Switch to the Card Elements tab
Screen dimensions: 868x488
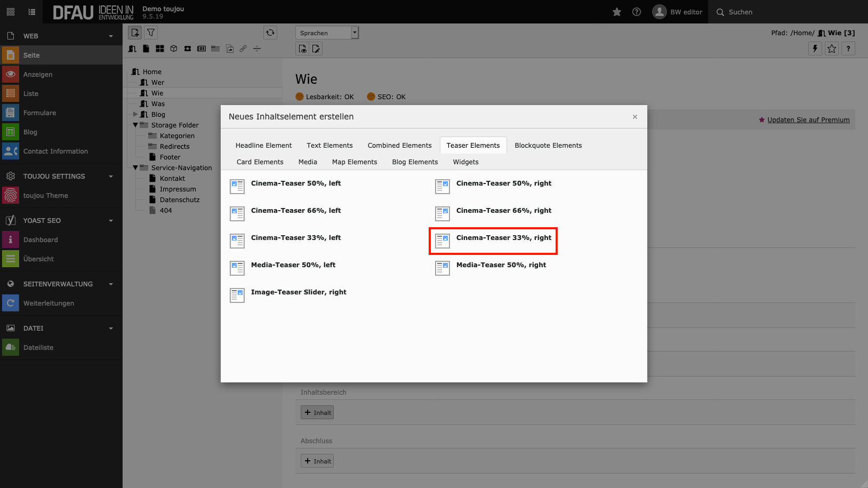coord(259,162)
